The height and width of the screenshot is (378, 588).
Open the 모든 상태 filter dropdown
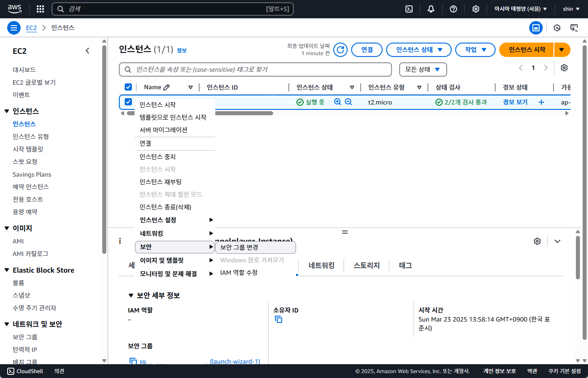point(423,70)
